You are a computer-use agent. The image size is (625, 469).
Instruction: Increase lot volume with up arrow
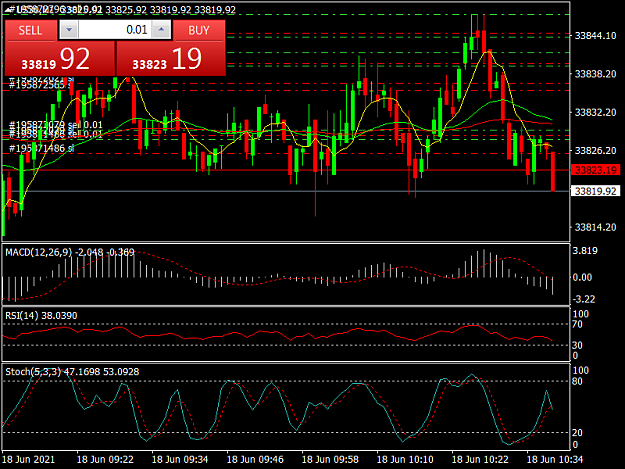click(x=161, y=30)
